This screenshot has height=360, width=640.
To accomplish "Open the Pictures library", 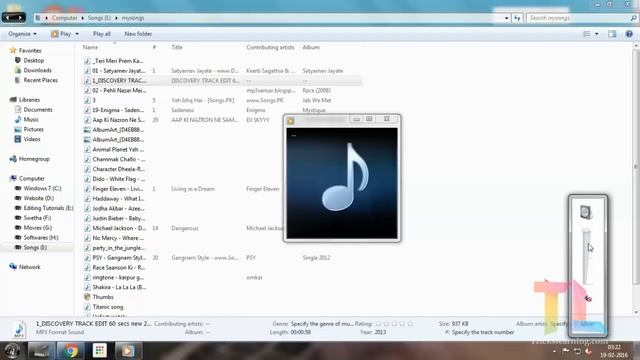I will (33, 129).
